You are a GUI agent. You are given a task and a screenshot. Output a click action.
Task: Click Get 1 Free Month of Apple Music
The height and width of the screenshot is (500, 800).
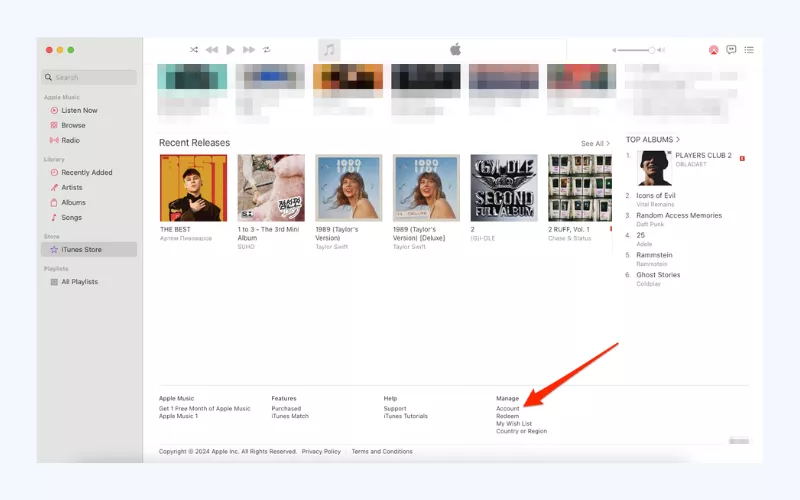pyautogui.click(x=205, y=409)
